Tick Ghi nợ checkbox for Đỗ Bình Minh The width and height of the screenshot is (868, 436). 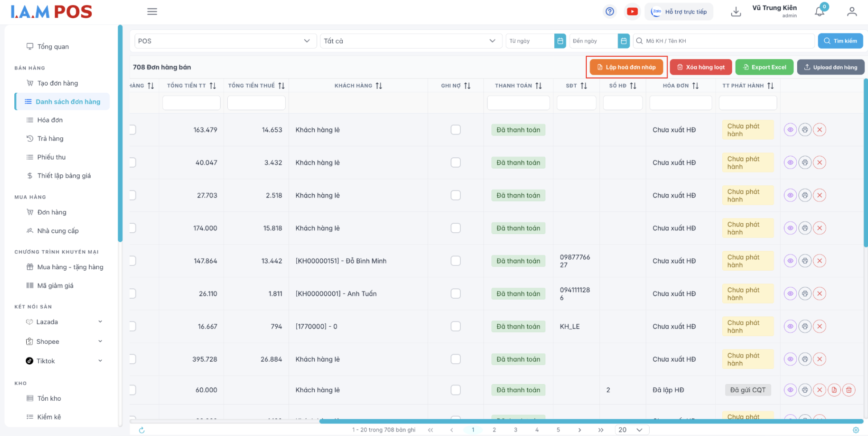point(455,261)
